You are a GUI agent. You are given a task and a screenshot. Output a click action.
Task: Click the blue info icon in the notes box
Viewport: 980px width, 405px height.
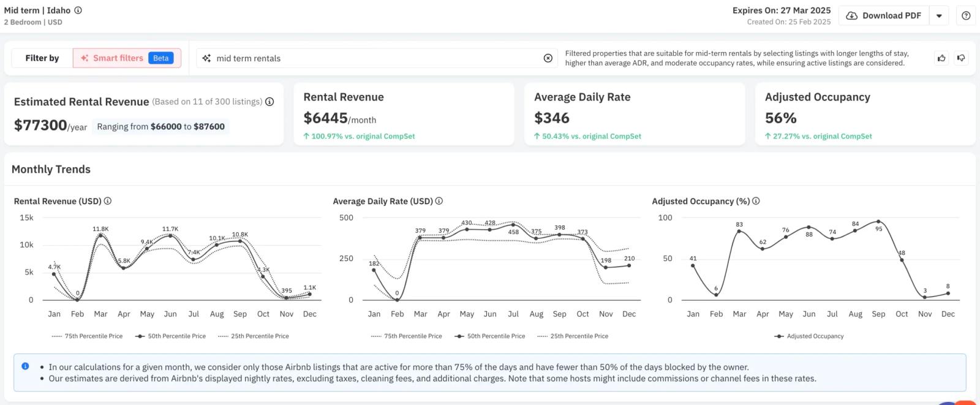25,366
